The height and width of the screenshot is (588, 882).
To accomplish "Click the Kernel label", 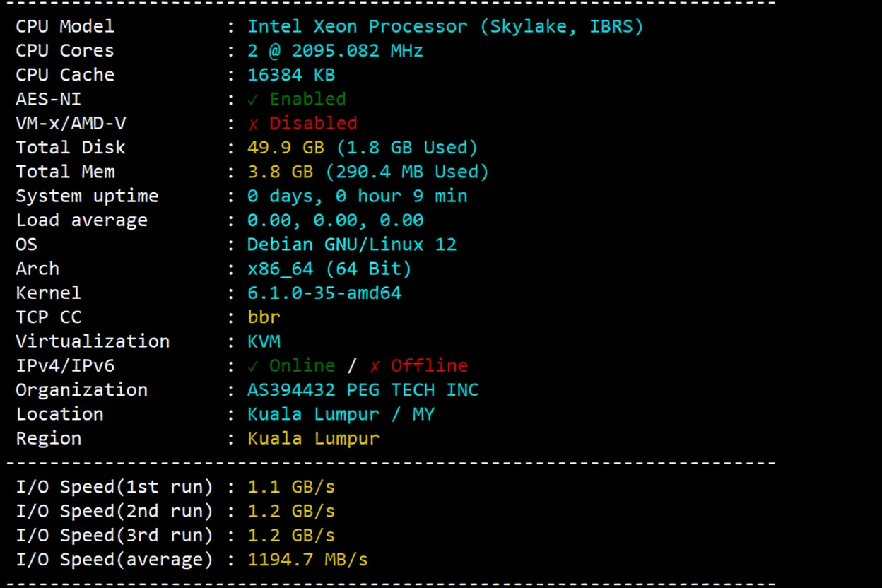I will (49, 293).
